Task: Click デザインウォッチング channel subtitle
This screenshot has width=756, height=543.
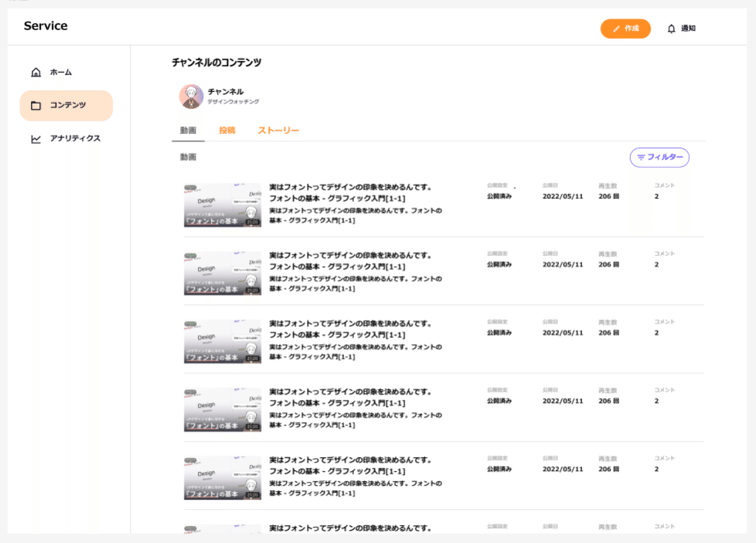Action: click(x=233, y=102)
